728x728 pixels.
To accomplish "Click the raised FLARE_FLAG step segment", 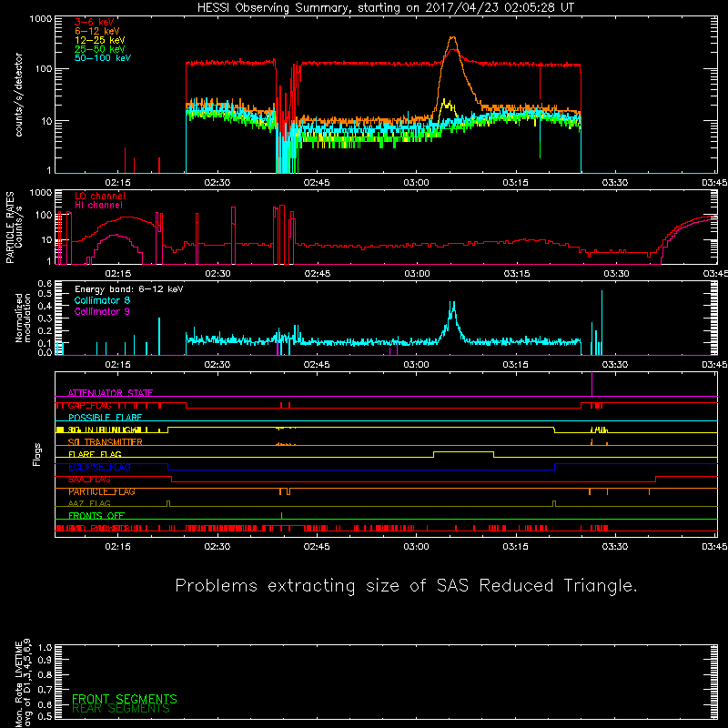I will pos(463,451).
